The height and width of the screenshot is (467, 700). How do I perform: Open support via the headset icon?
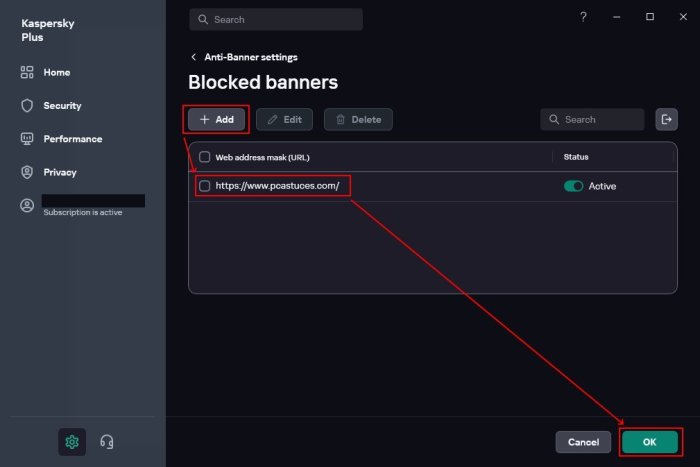click(x=107, y=442)
